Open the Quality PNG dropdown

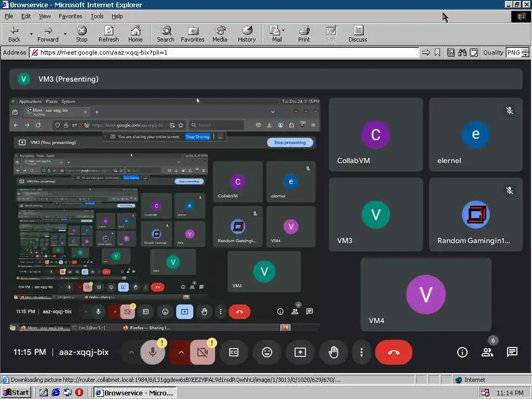[526, 52]
